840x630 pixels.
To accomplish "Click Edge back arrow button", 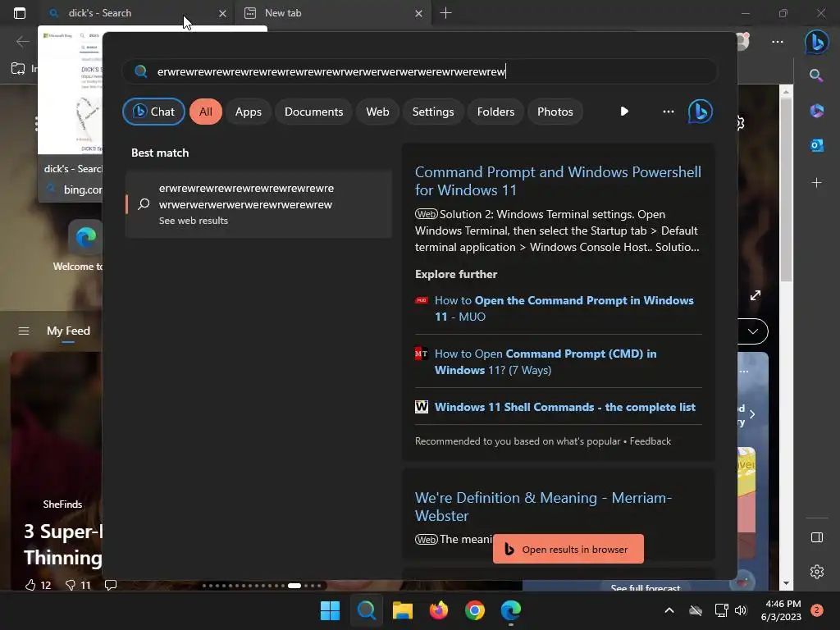I will pyautogui.click(x=22, y=42).
